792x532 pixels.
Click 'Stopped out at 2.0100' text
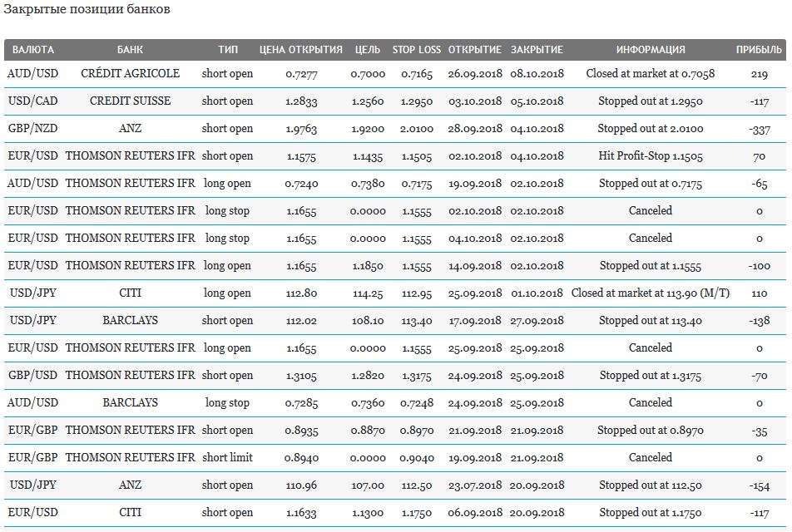pyautogui.click(x=651, y=129)
